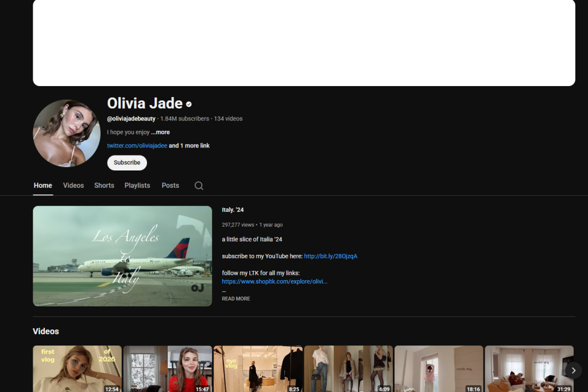Select the Home tab
The width and height of the screenshot is (588, 392).
tap(42, 185)
